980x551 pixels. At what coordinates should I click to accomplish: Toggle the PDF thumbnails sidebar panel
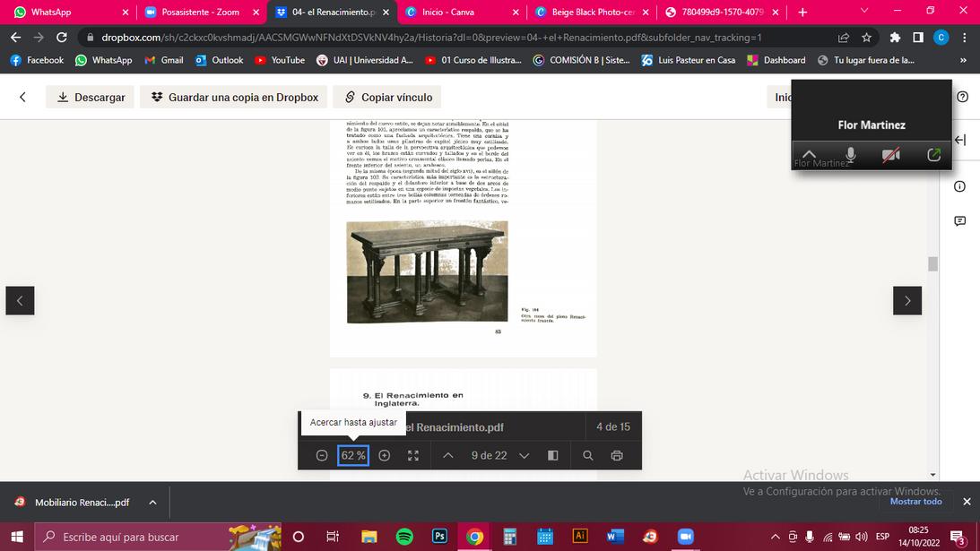[553, 455]
